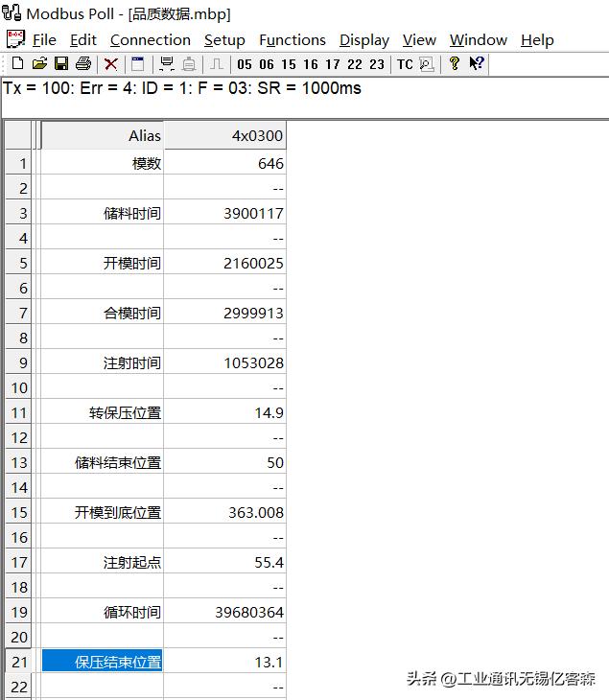Click row header number 15
The width and height of the screenshot is (609, 700).
click(x=20, y=512)
